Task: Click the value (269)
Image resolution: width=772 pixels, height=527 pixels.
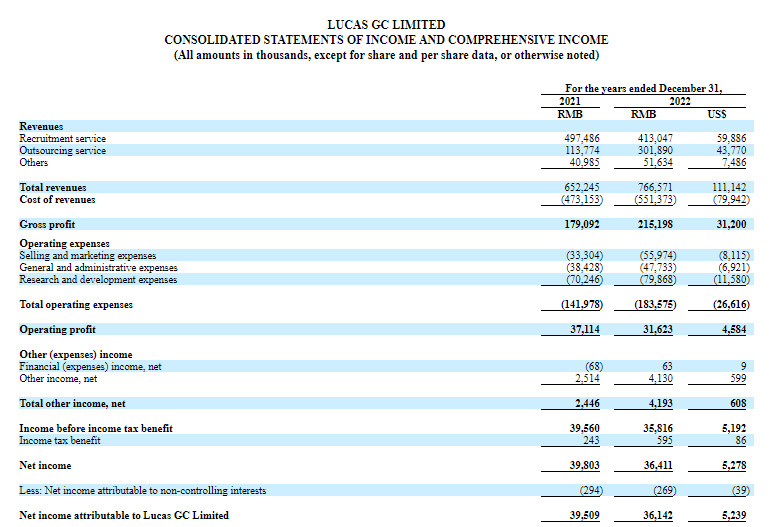Action: 665,491
